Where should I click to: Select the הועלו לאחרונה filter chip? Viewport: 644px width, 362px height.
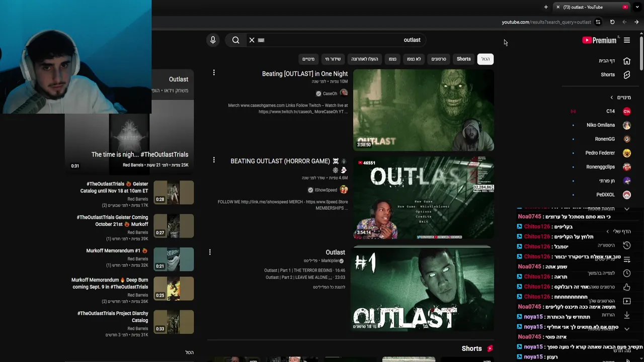[x=365, y=59]
